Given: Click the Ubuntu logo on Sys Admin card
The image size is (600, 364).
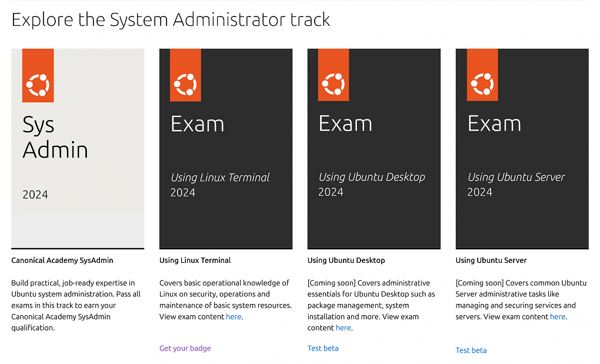Looking at the screenshot, I should point(38,85).
